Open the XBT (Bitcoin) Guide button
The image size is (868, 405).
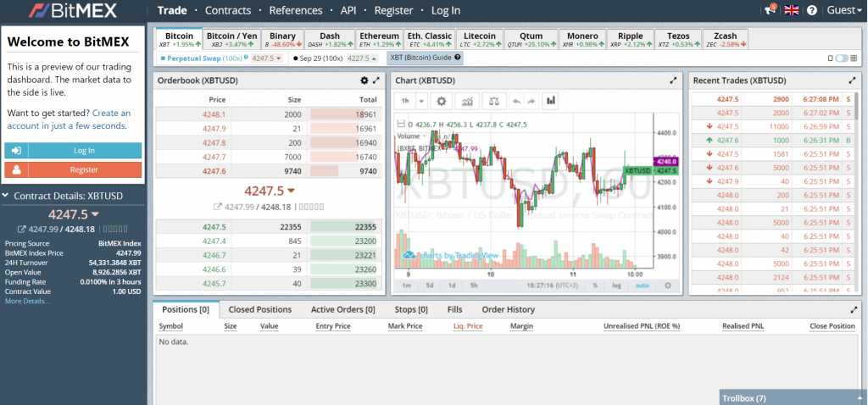pyautogui.click(x=425, y=58)
